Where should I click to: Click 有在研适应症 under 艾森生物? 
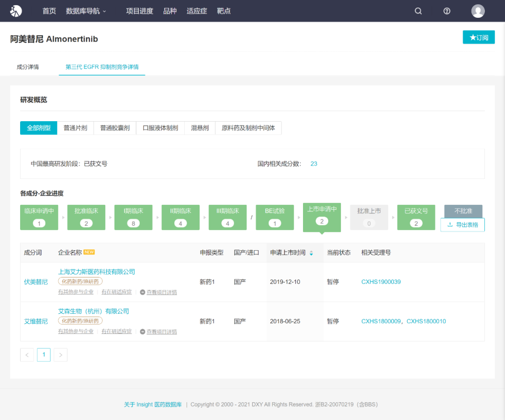pos(116,332)
